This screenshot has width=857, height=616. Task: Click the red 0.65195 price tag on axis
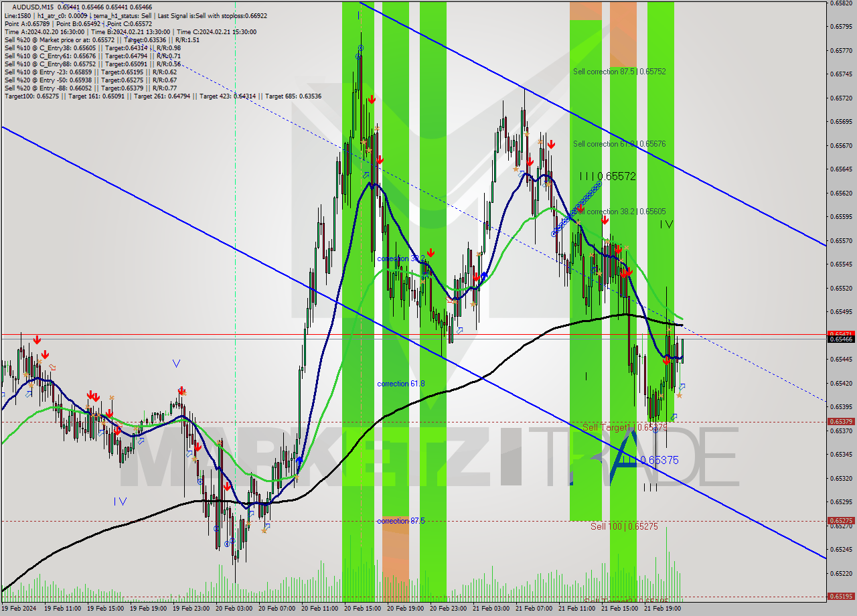841,596
